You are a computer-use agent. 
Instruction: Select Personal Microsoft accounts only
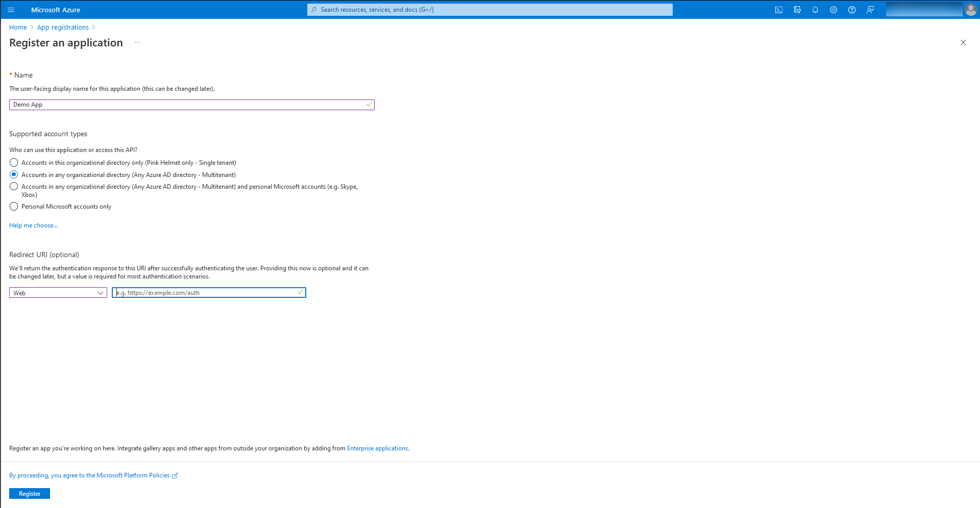click(14, 206)
